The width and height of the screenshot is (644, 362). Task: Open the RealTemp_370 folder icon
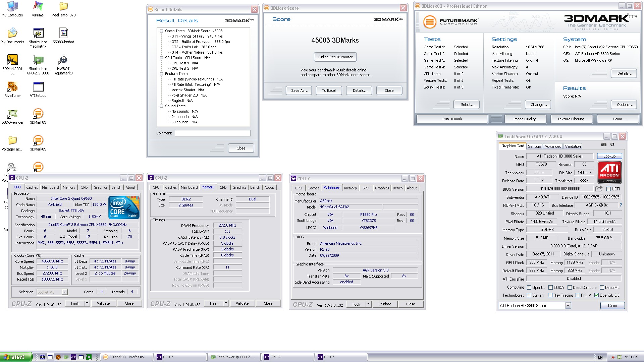tap(63, 9)
